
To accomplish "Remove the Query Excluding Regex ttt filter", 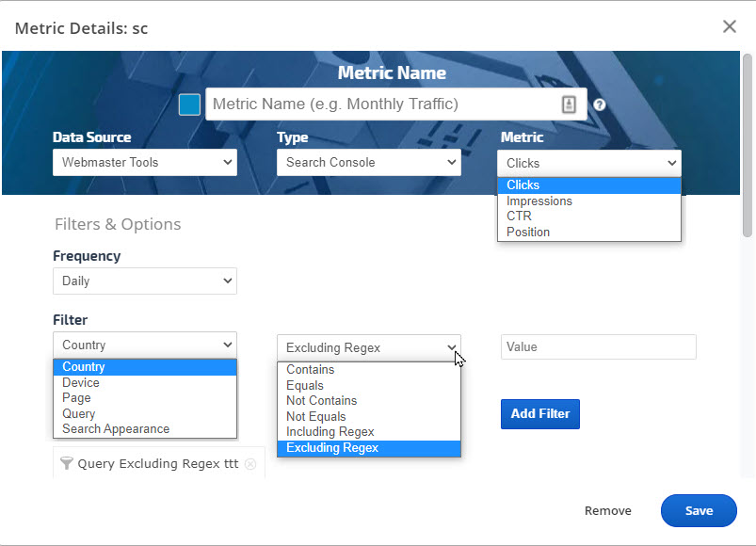I will pos(250,464).
